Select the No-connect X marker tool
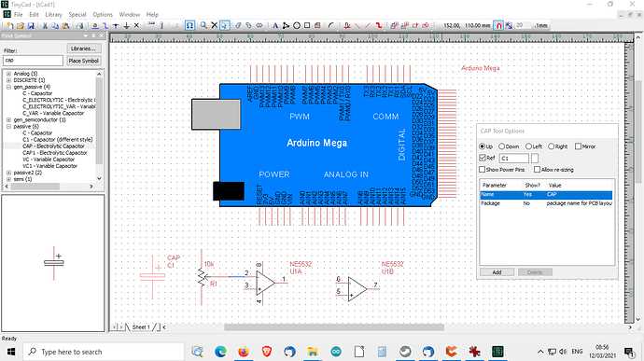This screenshot has height=361, width=644. pos(137,25)
